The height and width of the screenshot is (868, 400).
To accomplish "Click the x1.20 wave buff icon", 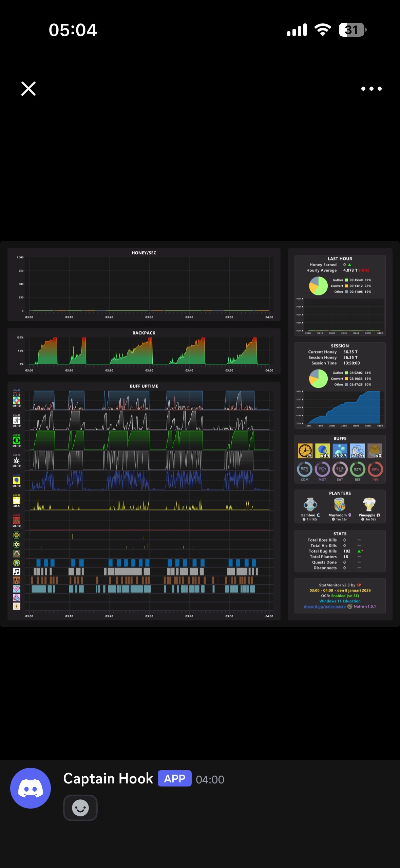I will (x=358, y=451).
